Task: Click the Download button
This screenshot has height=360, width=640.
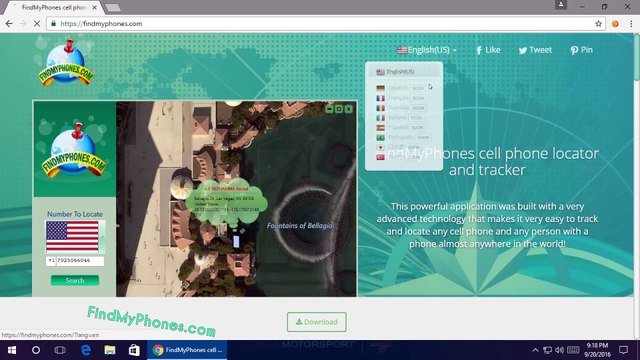Action: 317,322
